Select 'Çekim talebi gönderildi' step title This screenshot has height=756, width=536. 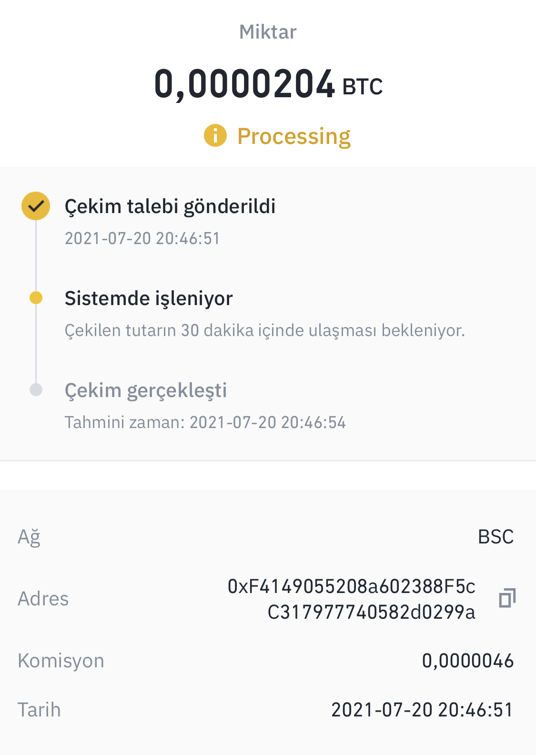170,207
